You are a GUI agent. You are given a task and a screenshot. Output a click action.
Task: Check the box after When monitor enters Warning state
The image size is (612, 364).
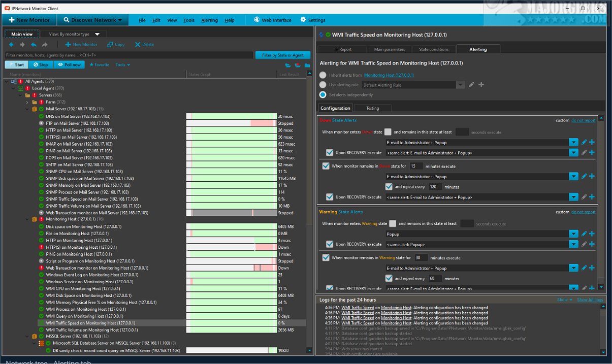(x=393, y=223)
